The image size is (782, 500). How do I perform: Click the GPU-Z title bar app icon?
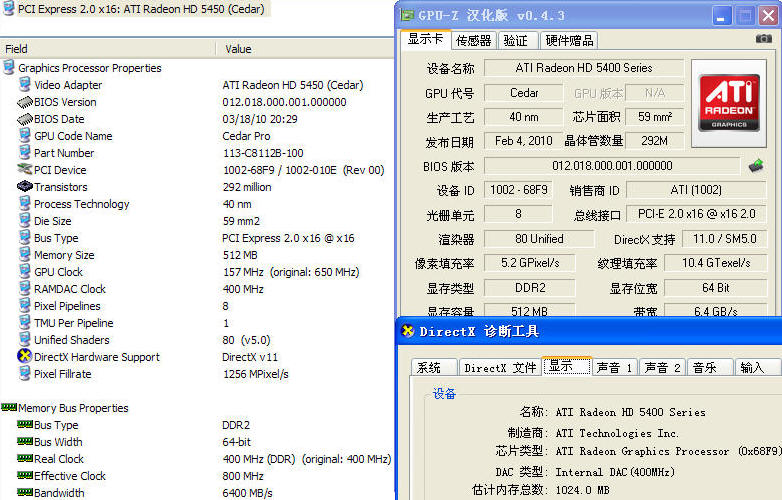(407, 15)
